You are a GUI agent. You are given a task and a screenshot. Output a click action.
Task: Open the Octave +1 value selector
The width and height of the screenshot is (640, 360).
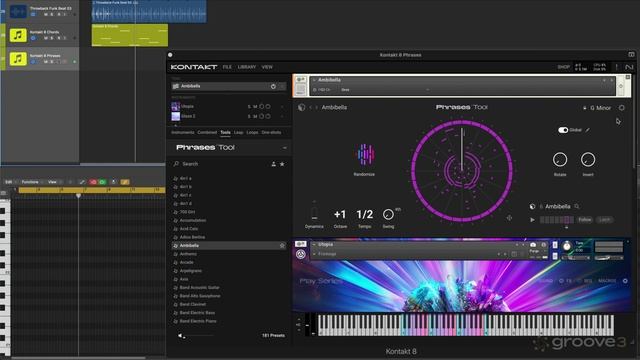[340, 214]
